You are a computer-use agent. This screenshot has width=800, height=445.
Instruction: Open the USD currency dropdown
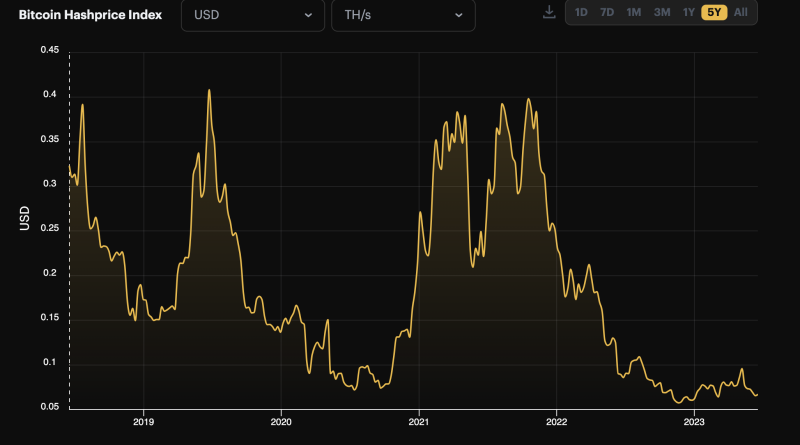tap(253, 15)
